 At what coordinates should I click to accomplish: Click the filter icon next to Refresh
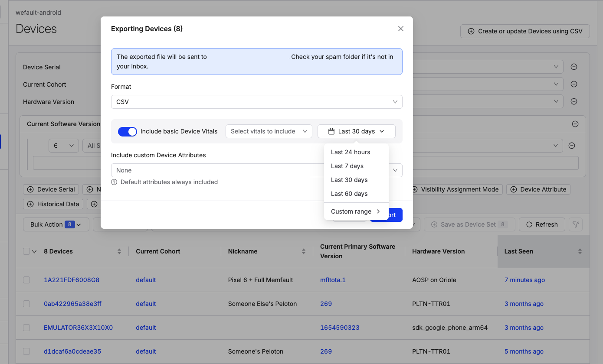click(576, 224)
